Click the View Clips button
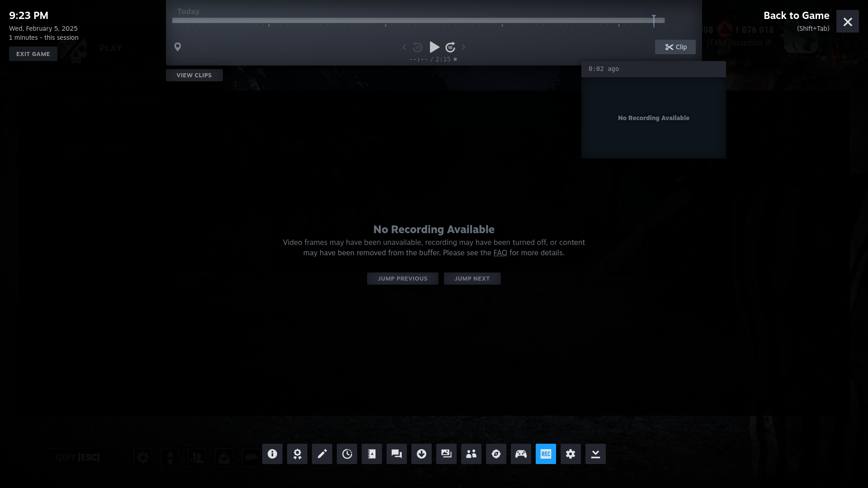This screenshot has width=868, height=488. [194, 75]
